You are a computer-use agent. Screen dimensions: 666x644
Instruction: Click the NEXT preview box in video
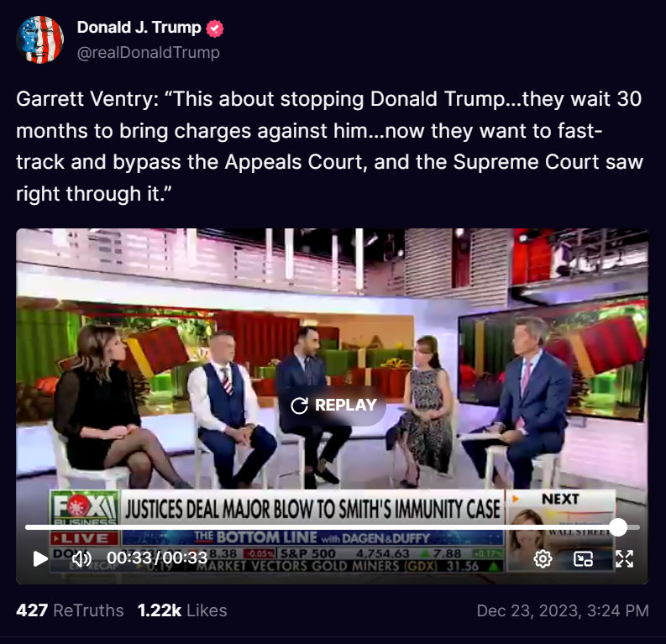point(560,531)
